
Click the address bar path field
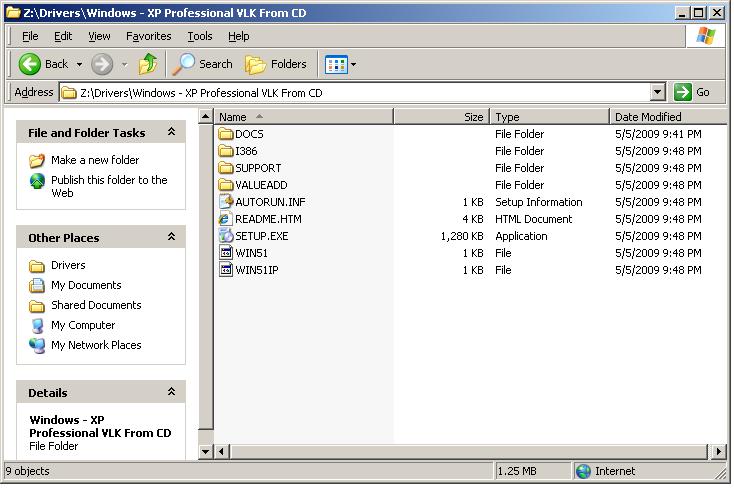tap(354, 93)
